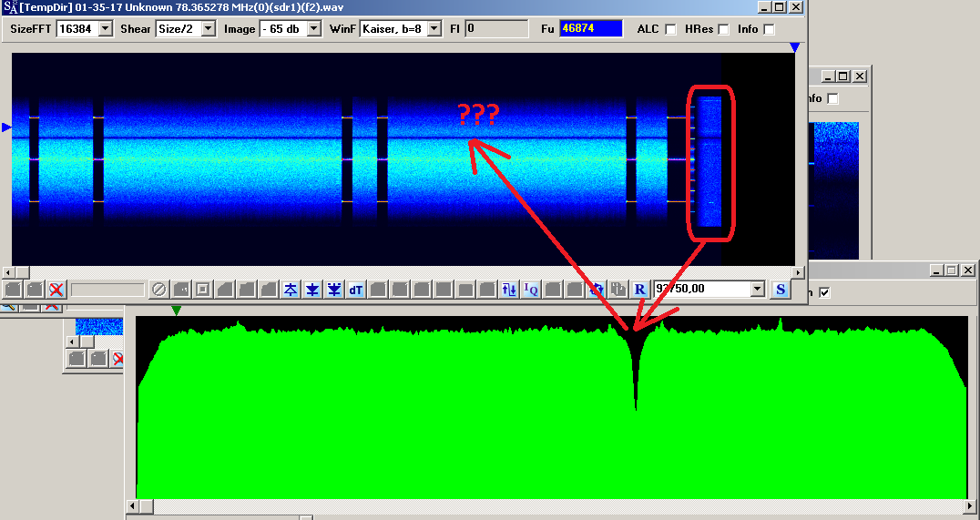Viewport: 980px width, 520px height.
Task: Toggle the HRes checkbox
Action: pos(724,29)
